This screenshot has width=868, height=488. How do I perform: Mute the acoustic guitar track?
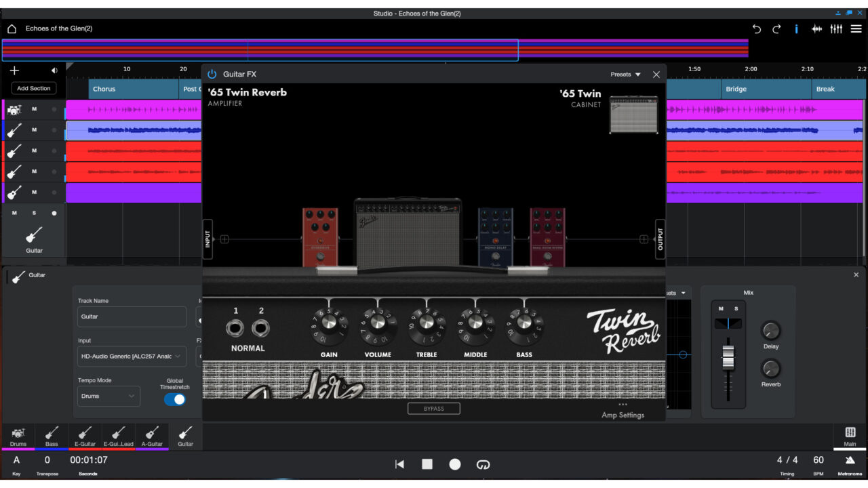click(35, 192)
